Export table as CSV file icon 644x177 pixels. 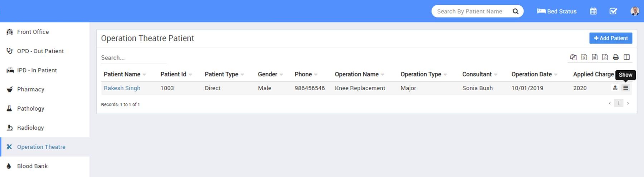(595, 57)
